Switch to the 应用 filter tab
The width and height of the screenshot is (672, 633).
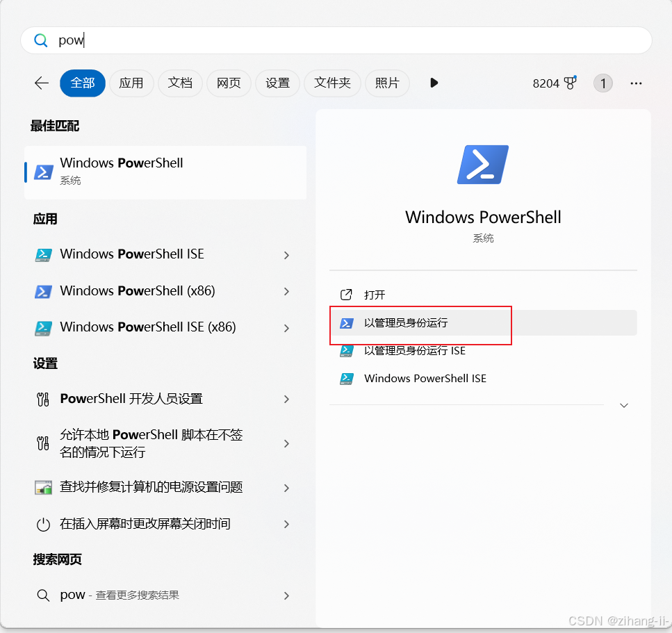point(131,83)
